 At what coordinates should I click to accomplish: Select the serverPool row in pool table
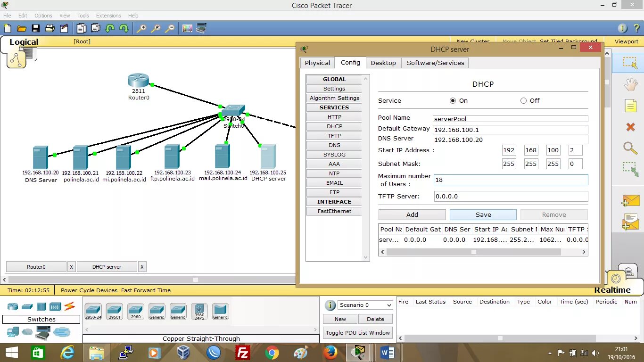click(483, 239)
